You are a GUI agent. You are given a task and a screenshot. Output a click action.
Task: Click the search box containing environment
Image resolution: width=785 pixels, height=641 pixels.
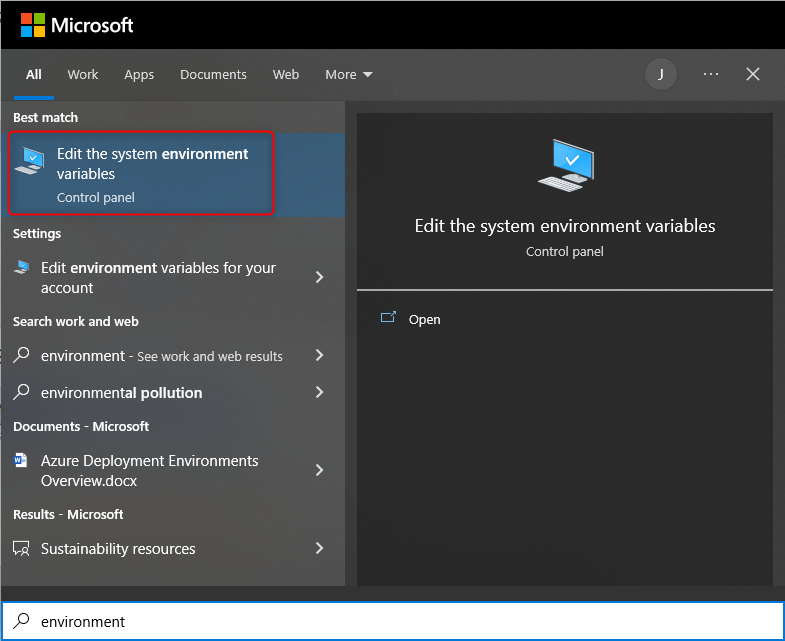(x=400, y=621)
